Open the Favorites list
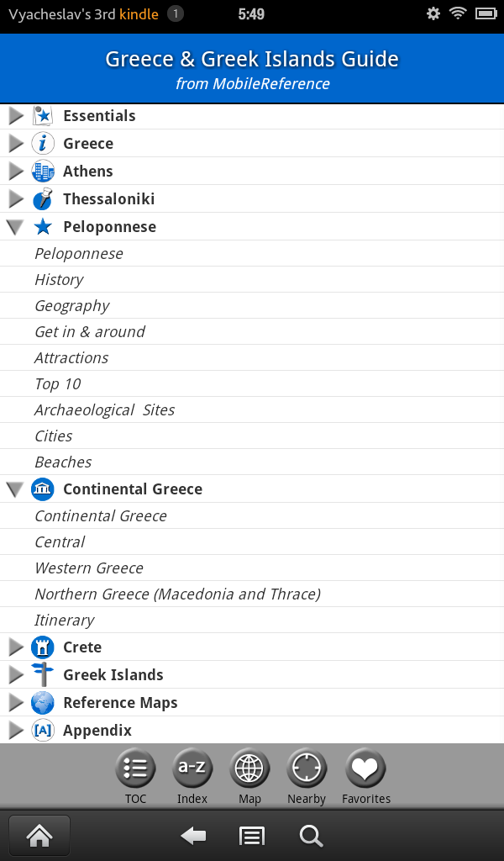This screenshot has width=504, height=861. [x=365, y=768]
